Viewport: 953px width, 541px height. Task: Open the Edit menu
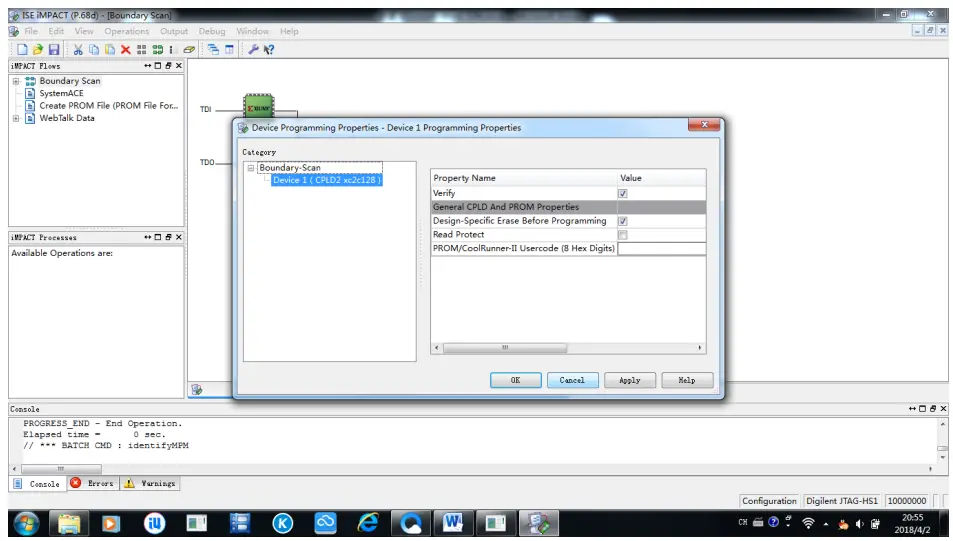(57, 31)
